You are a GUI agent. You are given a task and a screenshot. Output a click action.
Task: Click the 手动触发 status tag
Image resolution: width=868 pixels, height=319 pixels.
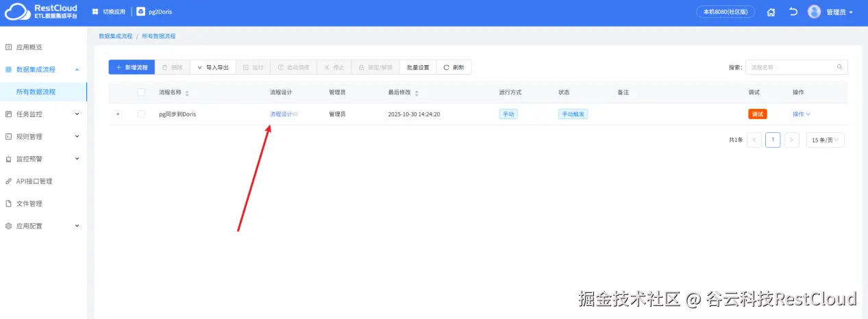click(573, 114)
